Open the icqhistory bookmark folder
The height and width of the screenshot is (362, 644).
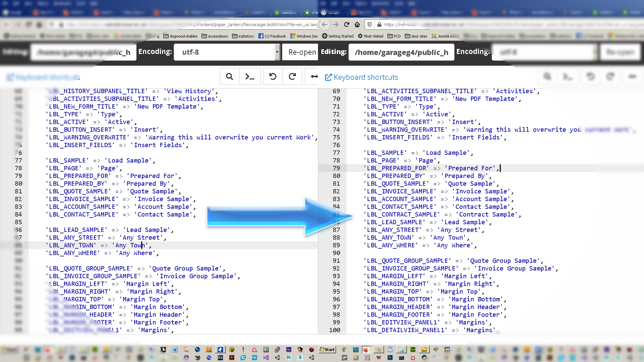pyautogui.click(x=243, y=36)
